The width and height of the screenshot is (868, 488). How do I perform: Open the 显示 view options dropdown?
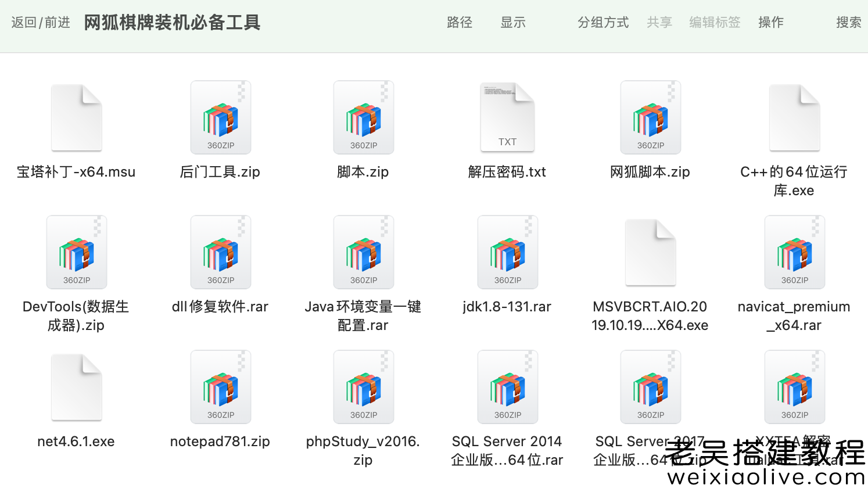click(512, 22)
